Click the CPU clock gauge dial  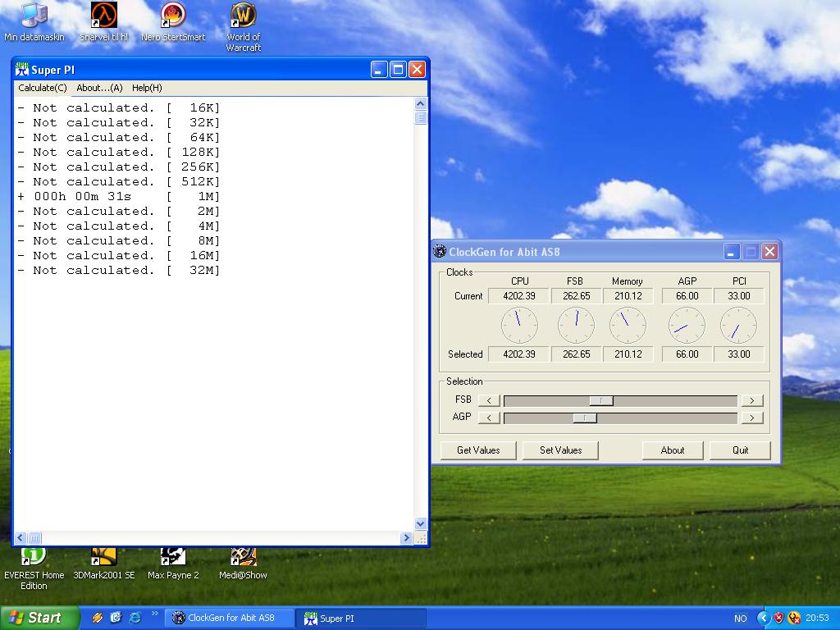click(519, 325)
